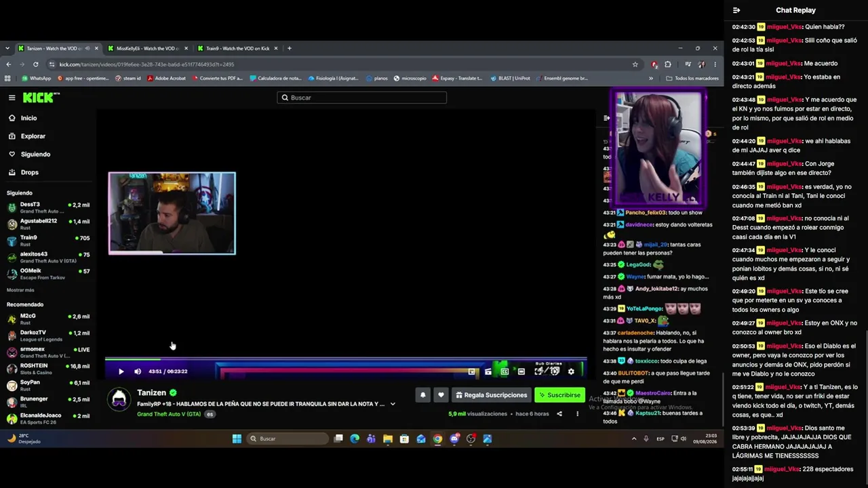Collapse chat panel arrow icon
The height and width of the screenshot is (488, 868).
point(606,118)
